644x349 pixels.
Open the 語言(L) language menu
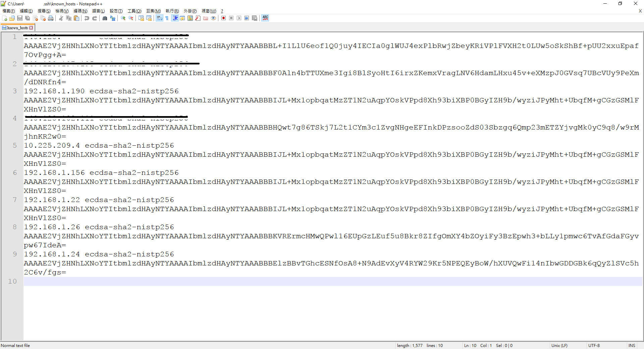98,11
